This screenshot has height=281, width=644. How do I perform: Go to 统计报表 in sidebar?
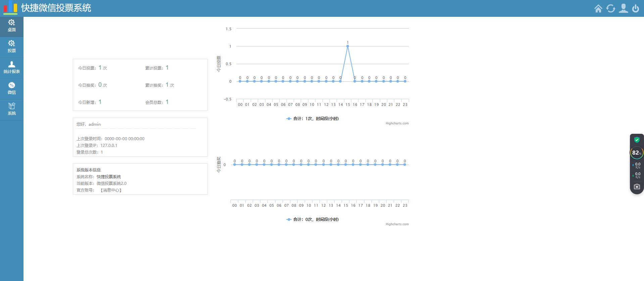[x=12, y=68]
